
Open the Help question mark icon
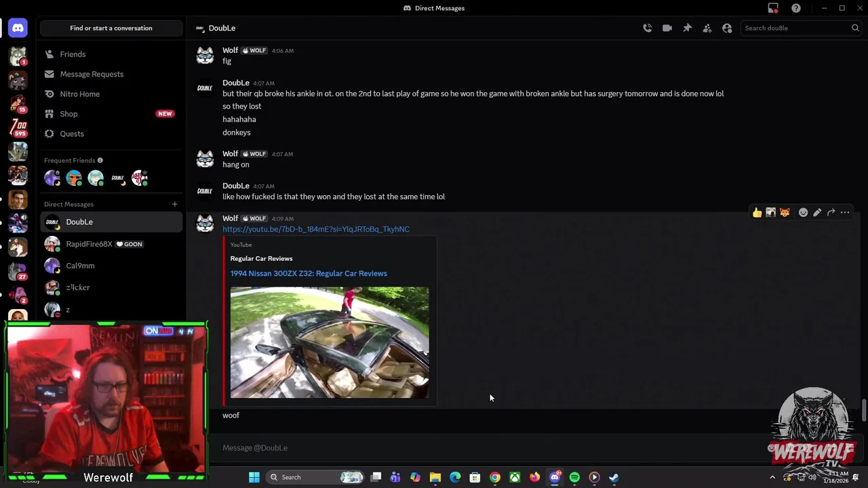(x=796, y=8)
